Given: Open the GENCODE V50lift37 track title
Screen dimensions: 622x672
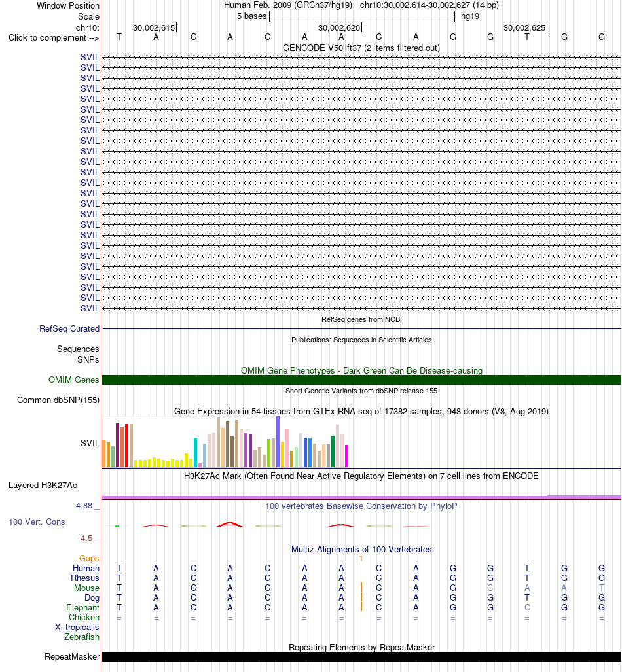Looking at the screenshot, I should click(x=361, y=48).
